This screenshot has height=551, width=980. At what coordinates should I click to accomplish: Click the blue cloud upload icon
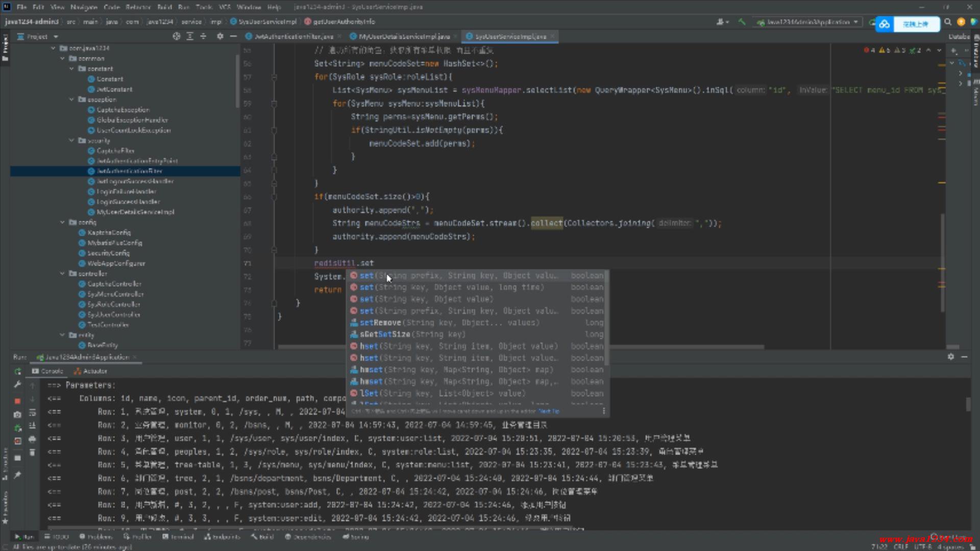[x=884, y=24]
